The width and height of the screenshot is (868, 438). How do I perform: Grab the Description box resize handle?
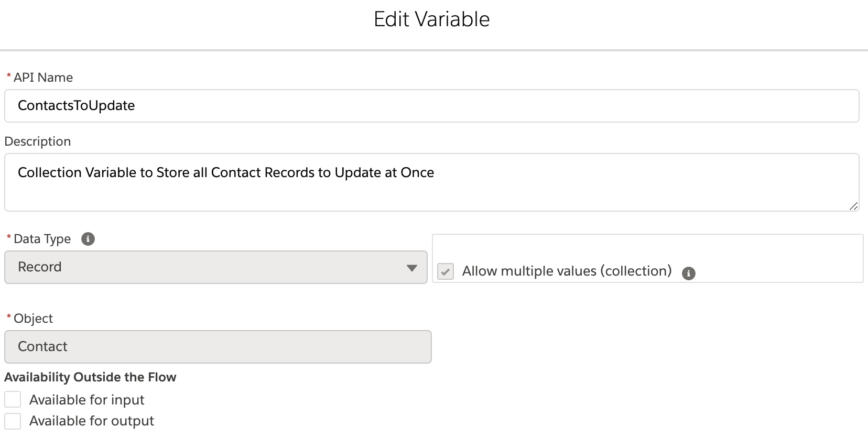pyautogui.click(x=853, y=206)
